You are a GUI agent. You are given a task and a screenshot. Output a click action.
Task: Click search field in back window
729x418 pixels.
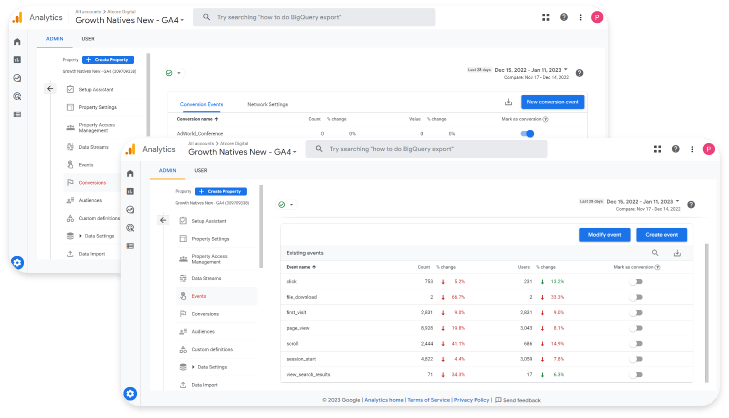314,17
